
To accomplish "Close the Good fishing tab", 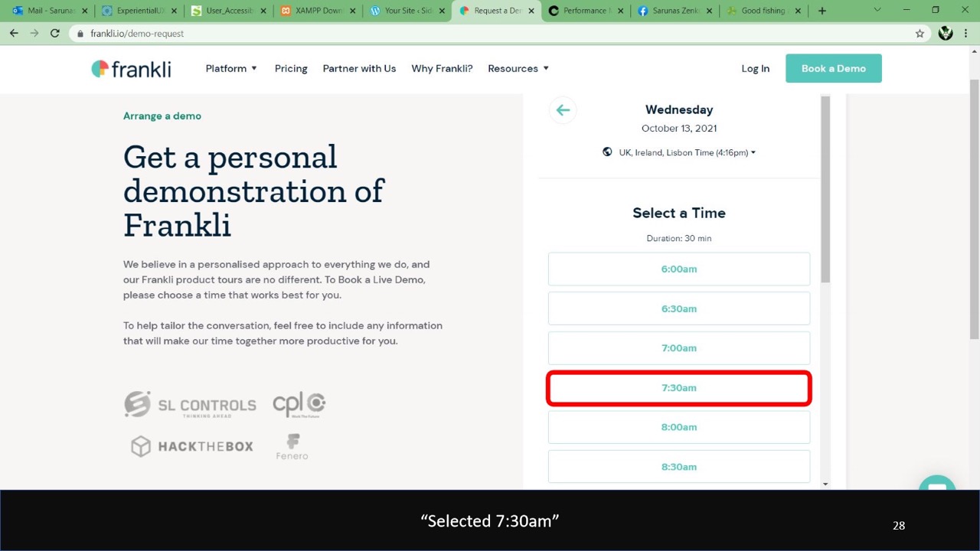I will (798, 11).
